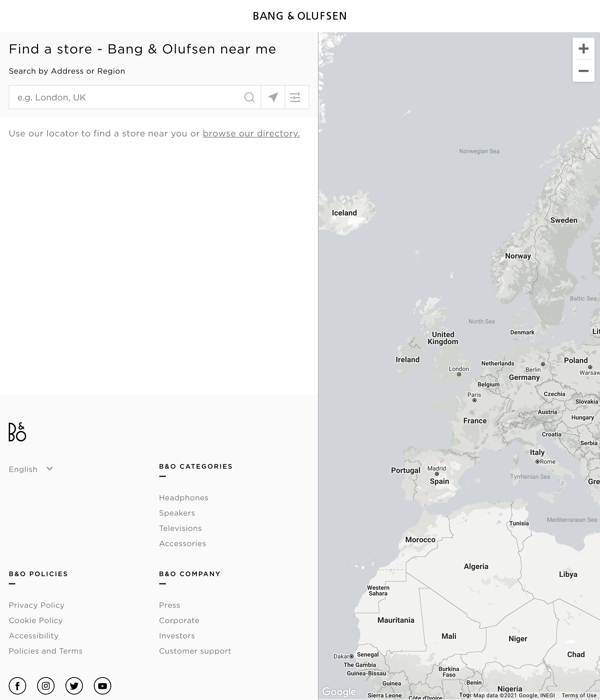Go to Televisions category
The width and height of the screenshot is (600, 700).
pyautogui.click(x=180, y=528)
